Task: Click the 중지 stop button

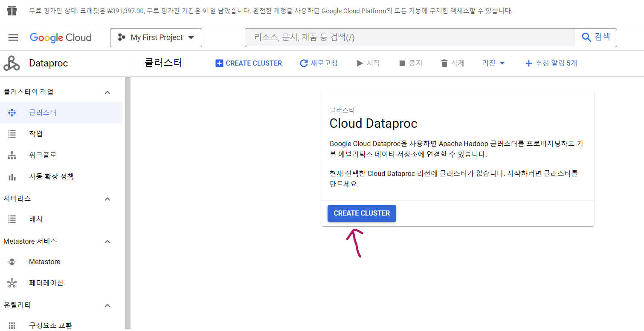Action: coord(410,63)
